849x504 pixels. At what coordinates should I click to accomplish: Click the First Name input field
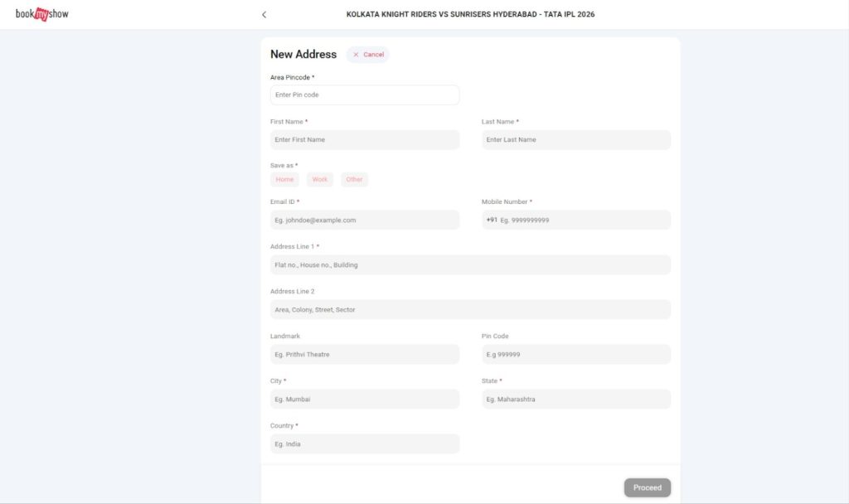365,139
